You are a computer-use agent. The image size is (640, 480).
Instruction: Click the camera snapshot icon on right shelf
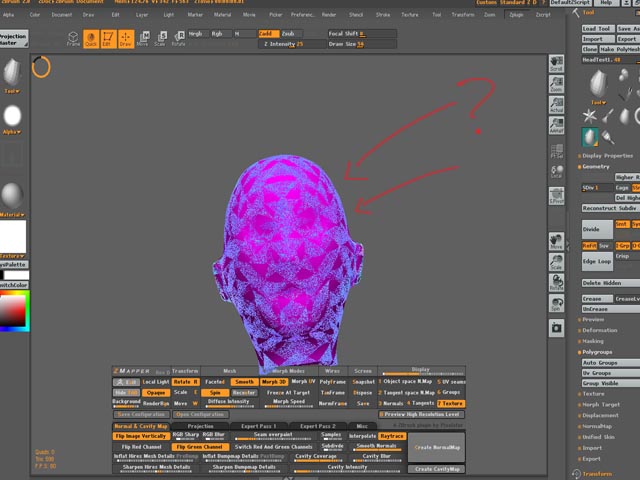(556, 328)
